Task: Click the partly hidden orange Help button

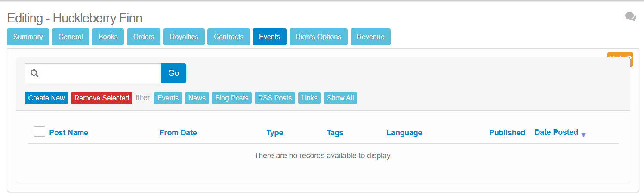Action: coord(620,59)
